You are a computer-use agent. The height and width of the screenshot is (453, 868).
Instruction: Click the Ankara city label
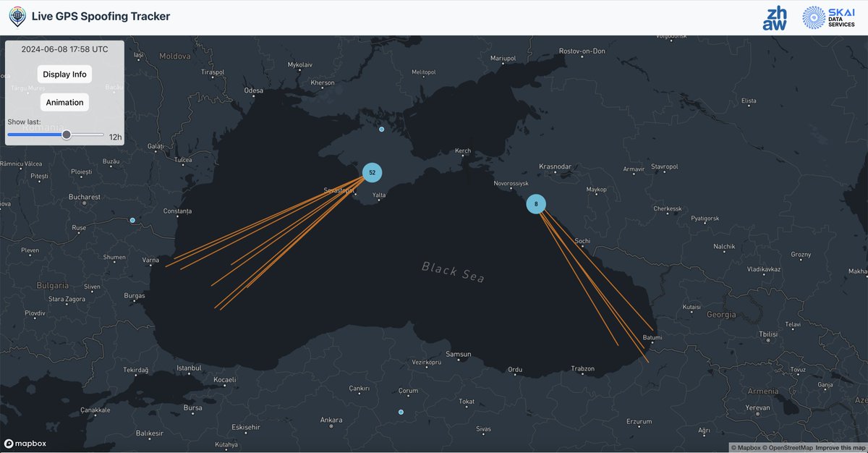tap(331, 420)
